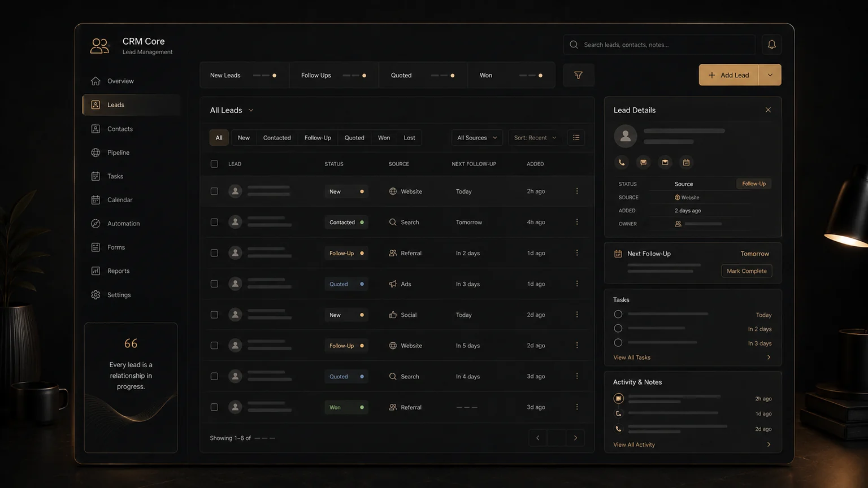
Task: Mark the task due In 2 days complete
Action: [x=618, y=328]
